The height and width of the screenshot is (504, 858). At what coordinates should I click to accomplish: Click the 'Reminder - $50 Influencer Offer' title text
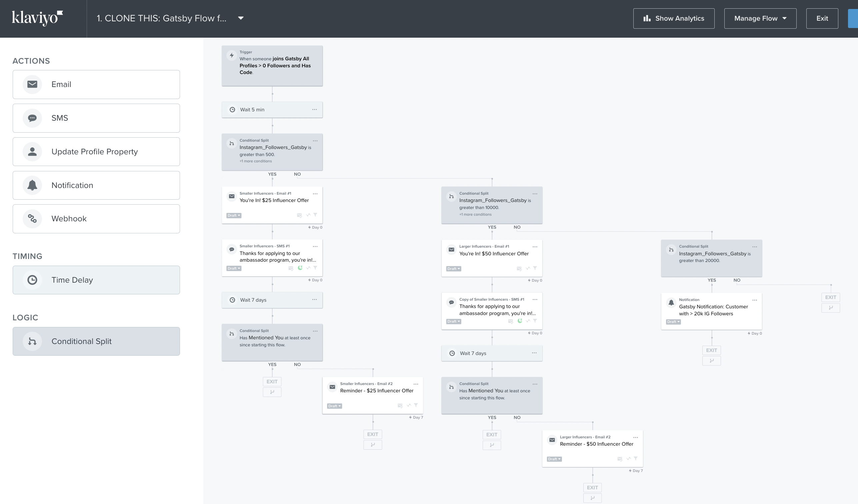point(597,444)
